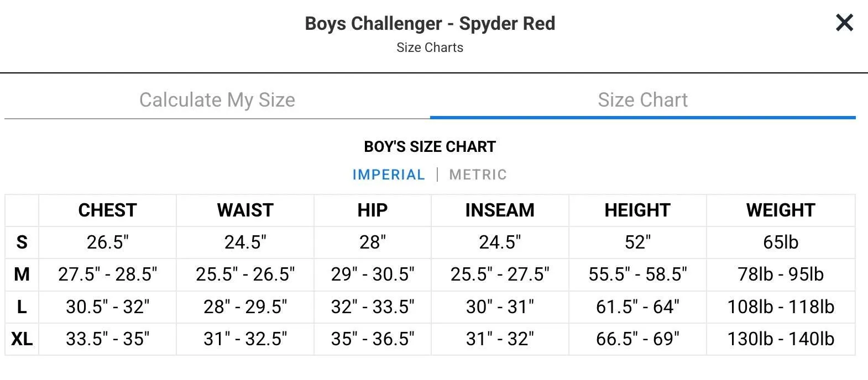This screenshot has height=380, width=868.
Task: Click the 65lb weight cell
Action: (x=781, y=242)
